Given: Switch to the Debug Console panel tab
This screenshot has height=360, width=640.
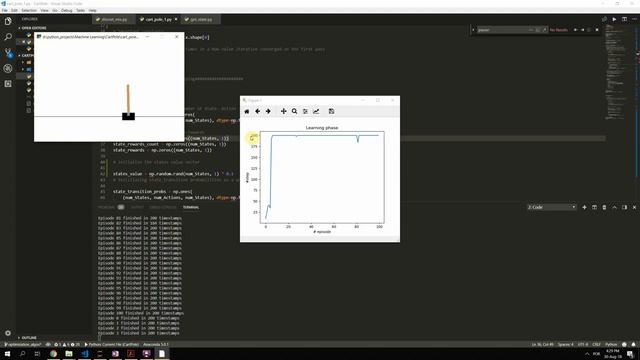Looking at the screenshot, I should tap(162, 207).
